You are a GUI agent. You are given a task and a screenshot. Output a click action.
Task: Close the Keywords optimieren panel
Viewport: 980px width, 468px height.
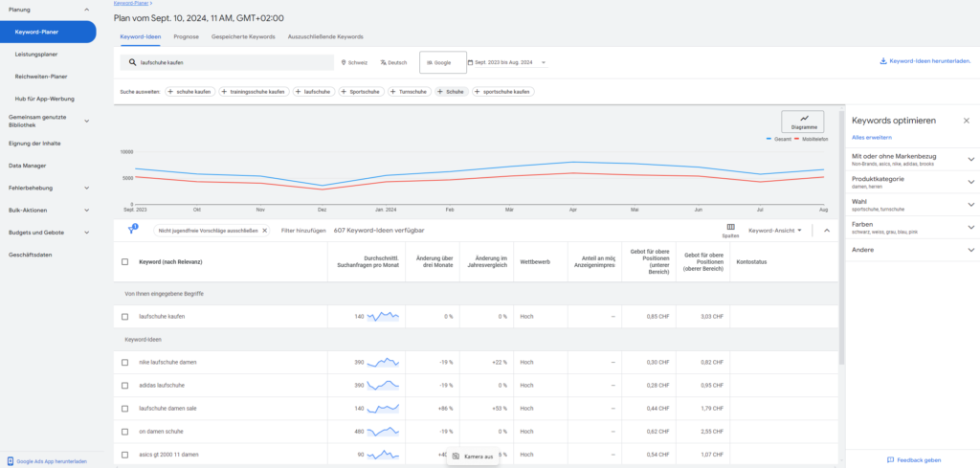point(967,120)
